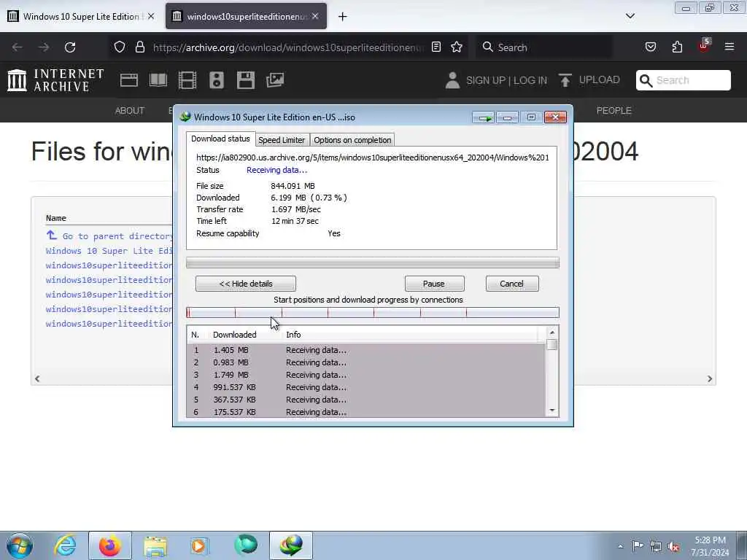Open the Windows Start orb
This screenshot has height=560, width=747.
coord(20,545)
